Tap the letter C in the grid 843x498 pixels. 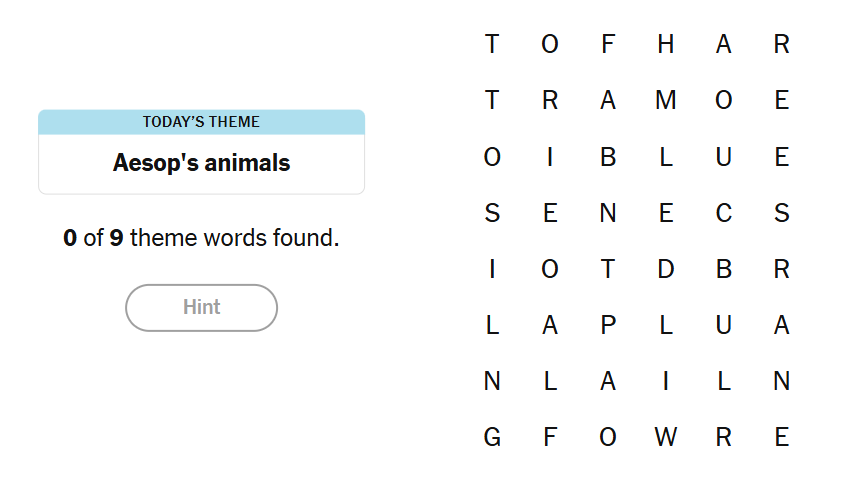[724, 213]
